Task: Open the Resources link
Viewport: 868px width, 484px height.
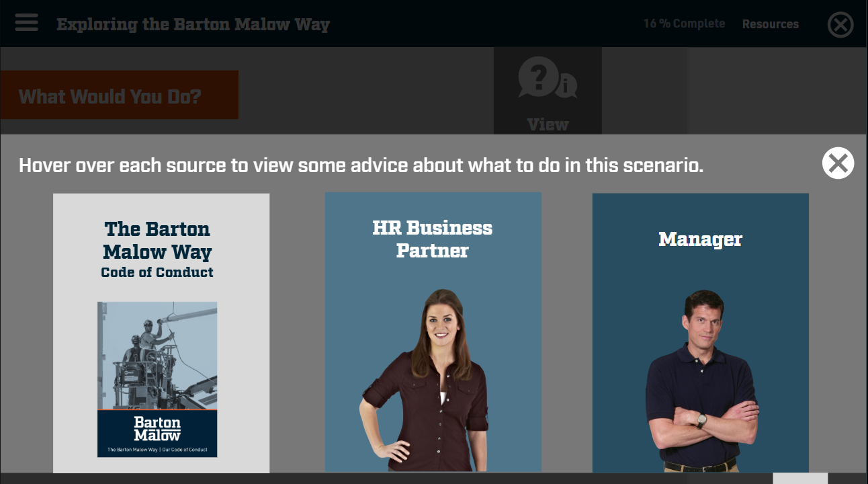Action: (770, 24)
